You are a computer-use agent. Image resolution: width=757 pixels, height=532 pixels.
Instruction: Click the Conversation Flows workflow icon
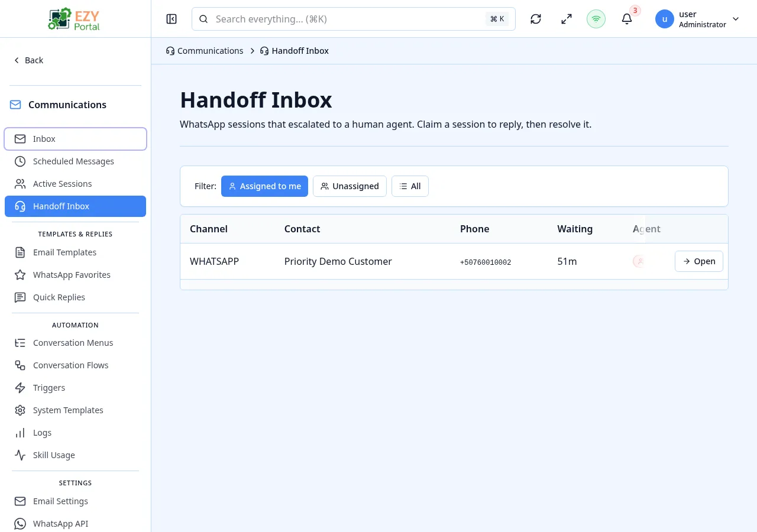pyautogui.click(x=20, y=365)
